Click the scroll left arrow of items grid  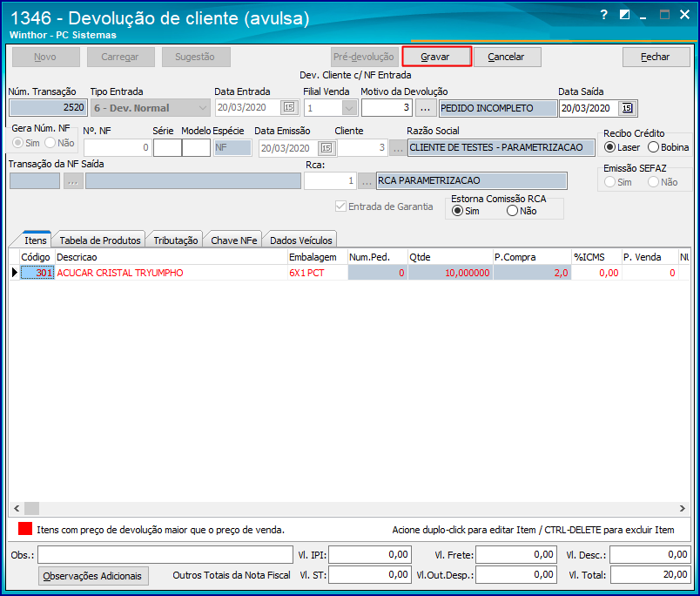[17, 509]
